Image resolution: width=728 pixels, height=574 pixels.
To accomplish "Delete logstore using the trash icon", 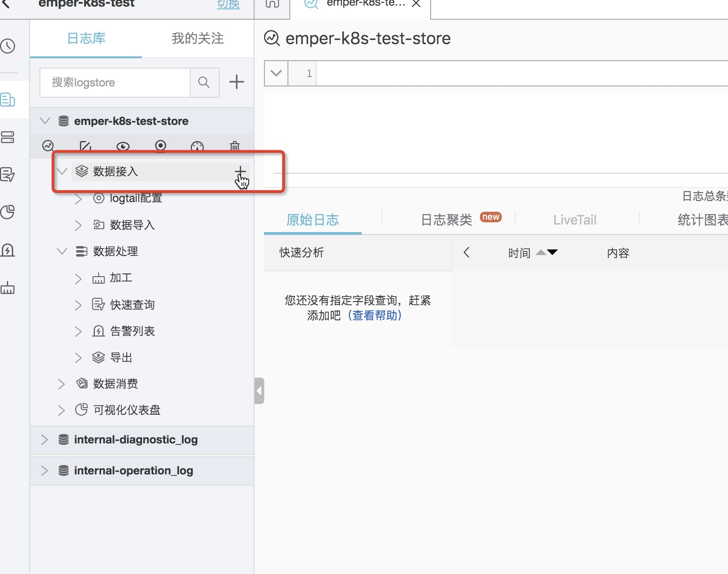I will (235, 146).
